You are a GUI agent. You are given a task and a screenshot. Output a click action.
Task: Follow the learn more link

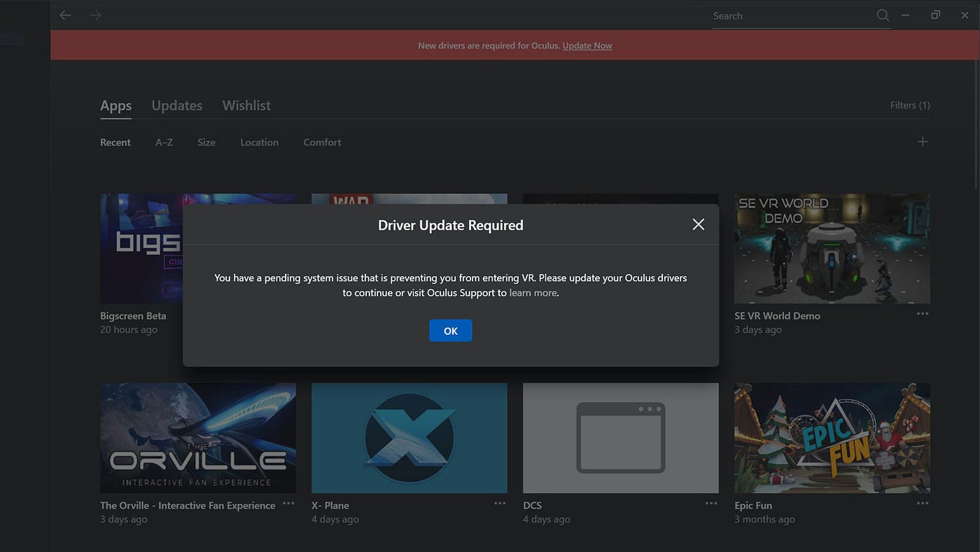(533, 293)
